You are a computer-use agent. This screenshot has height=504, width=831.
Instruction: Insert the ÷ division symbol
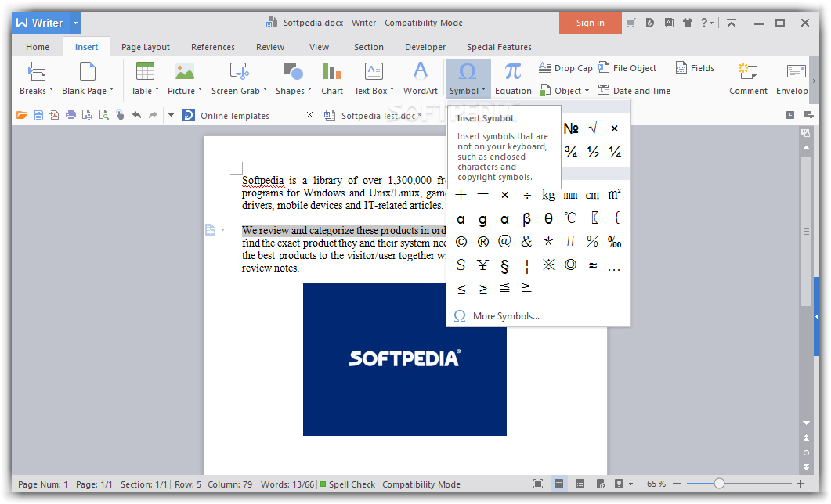coord(527,196)
